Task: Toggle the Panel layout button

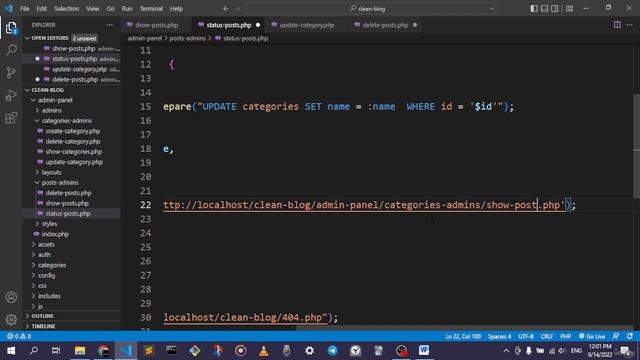Action: pyautogui.click(x=544, y=9)
